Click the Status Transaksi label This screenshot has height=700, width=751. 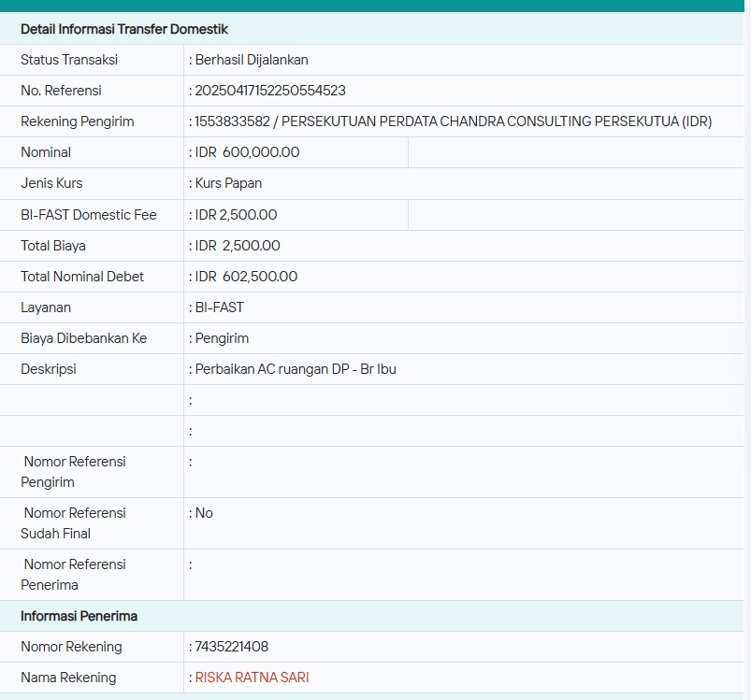[x=69, y=60]
